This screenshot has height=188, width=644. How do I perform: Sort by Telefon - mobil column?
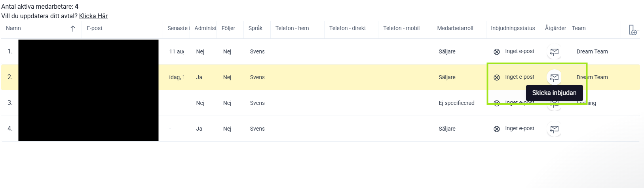tap(401, 28)
